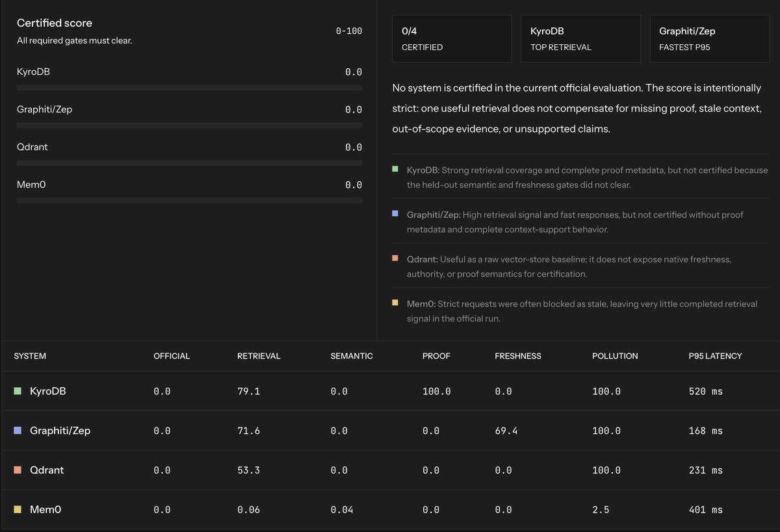Click the orange Qdrant swatch in the table
Viewport: 780px width, 532px height.
click(18, 470)
